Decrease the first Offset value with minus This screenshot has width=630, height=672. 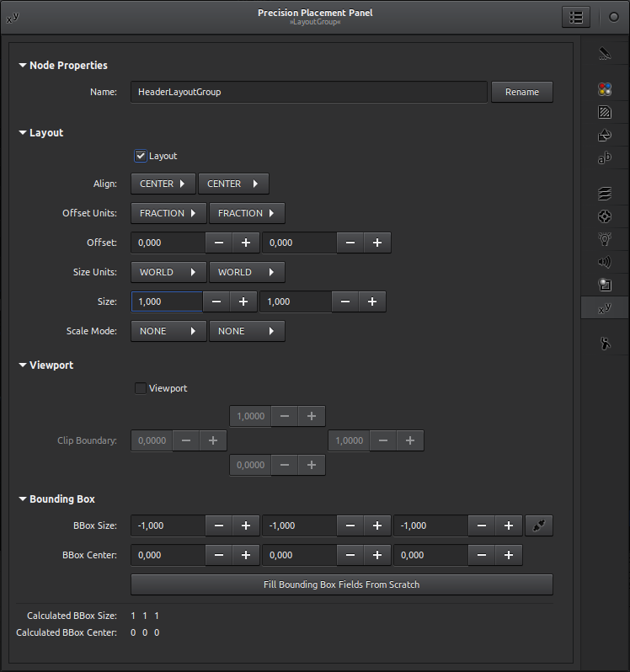(219, 243)
